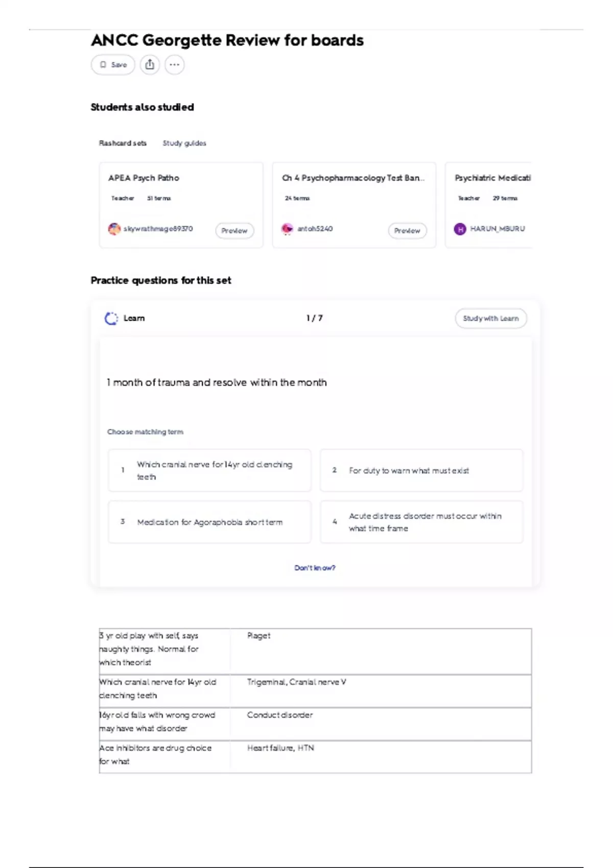Click the Trigeminal, Cranial nerve V definition
Viewport: 613px width, 868px height.
tap(296, 682)
